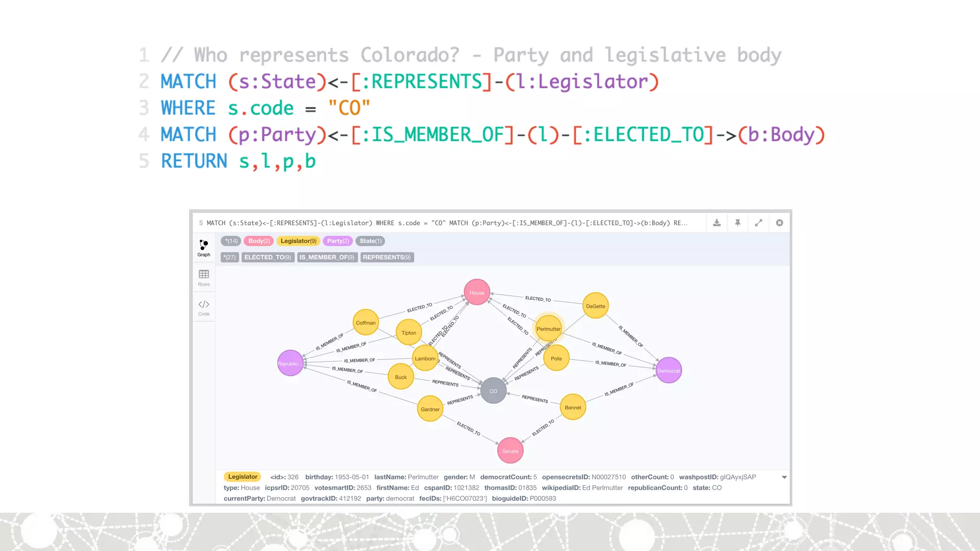
Task: Select the REPRESENTS(9) relationship badge
Action: [387, 257]
